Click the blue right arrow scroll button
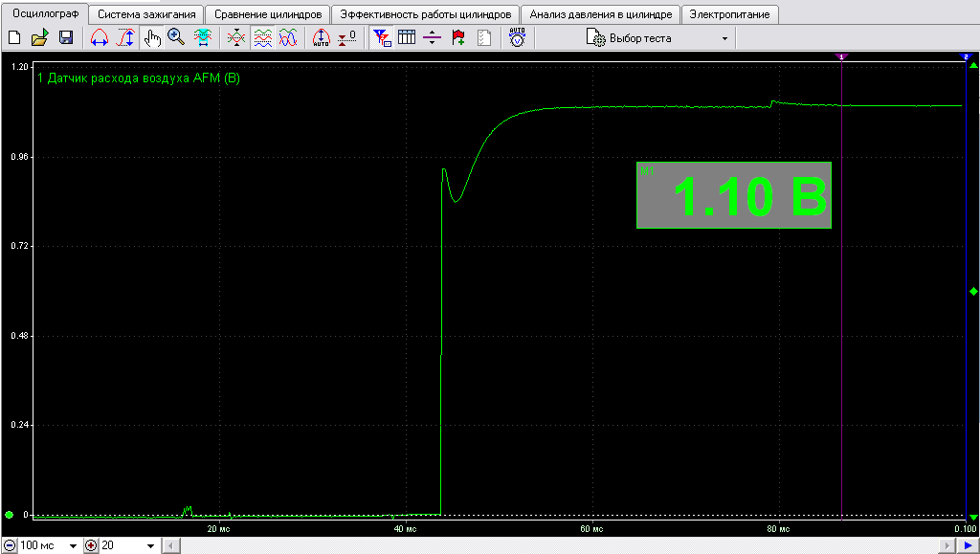 [969, 546]
